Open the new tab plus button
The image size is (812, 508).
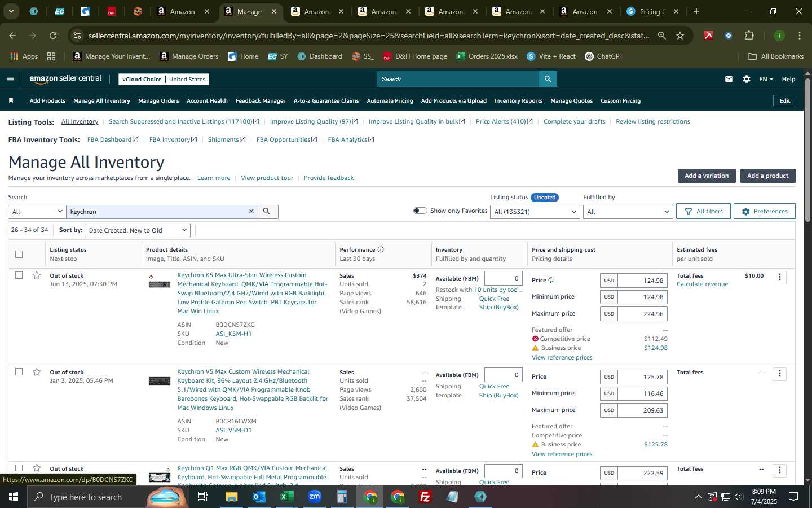pyautogui.click(x=696, y=11)
